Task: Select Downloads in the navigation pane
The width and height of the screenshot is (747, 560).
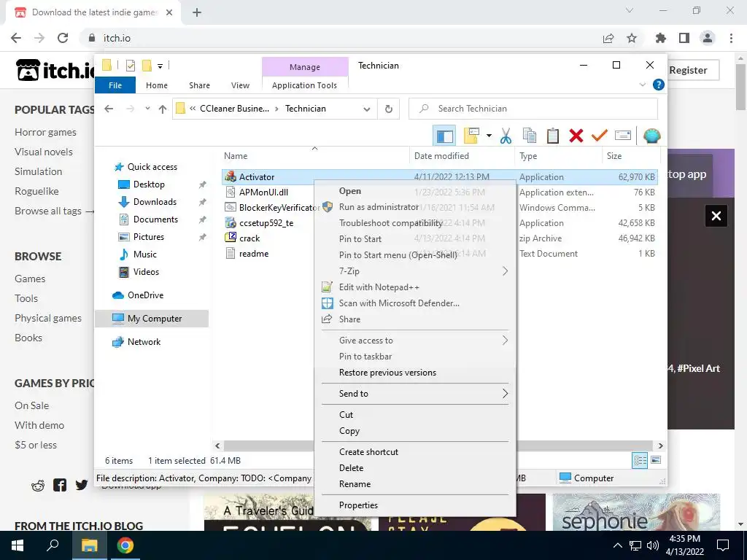Action: point(155,202)
